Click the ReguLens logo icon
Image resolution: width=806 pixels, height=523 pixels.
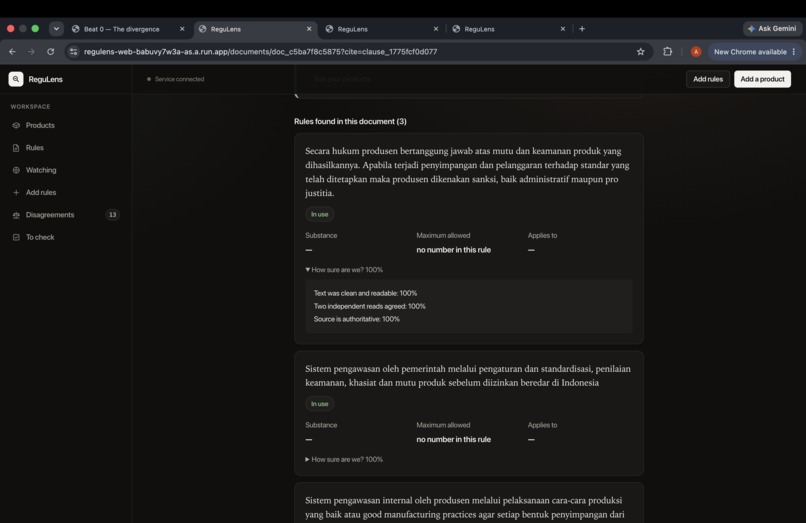coord(16,79)
